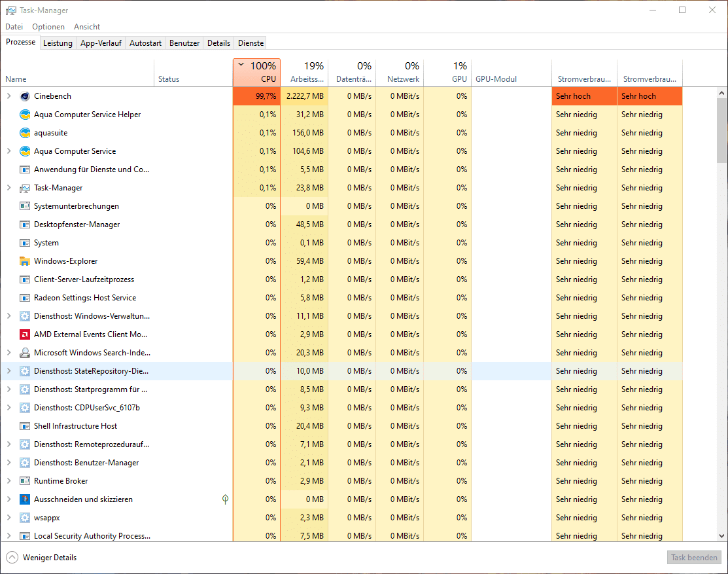Viewport: 728px width, 574px height.
Task: Collapse view with Weniger Details chevron
Action: pyautogui.click(x=12, y=557)
